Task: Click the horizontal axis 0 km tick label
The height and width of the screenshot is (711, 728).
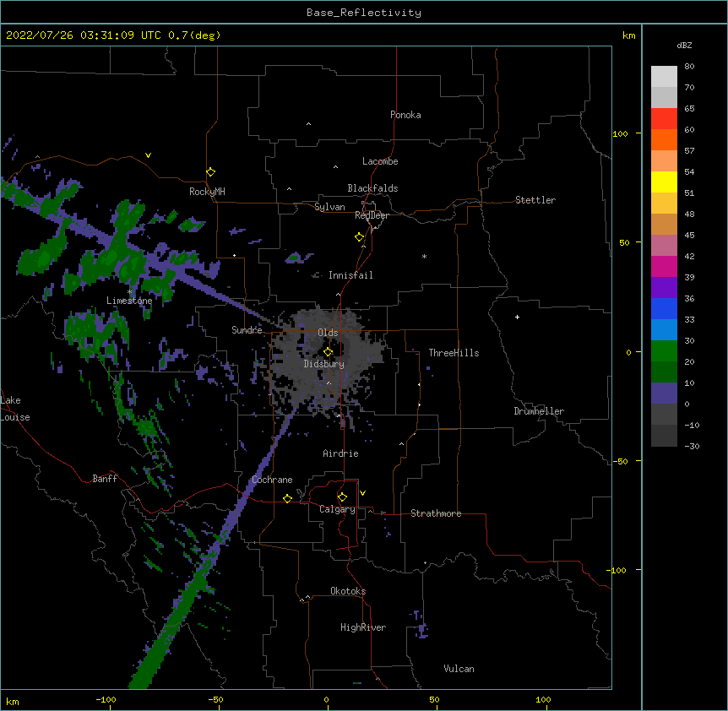Action: pyautogui.click(x=326, y=699)
